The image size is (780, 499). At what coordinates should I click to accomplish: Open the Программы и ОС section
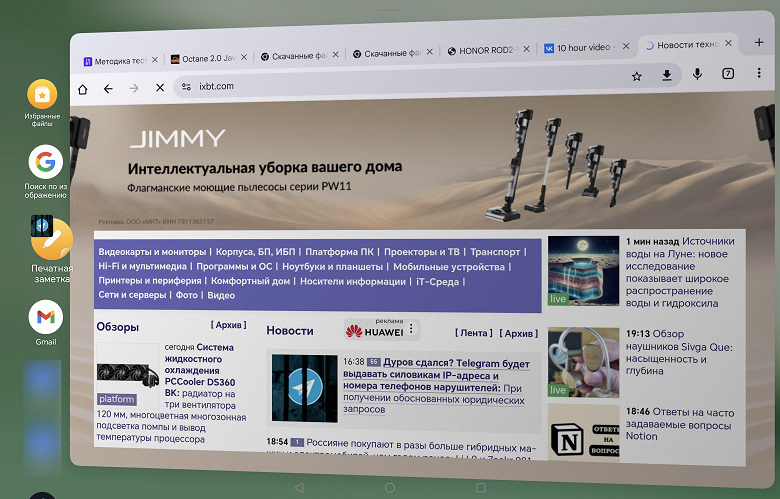click(x=234, y=266)
